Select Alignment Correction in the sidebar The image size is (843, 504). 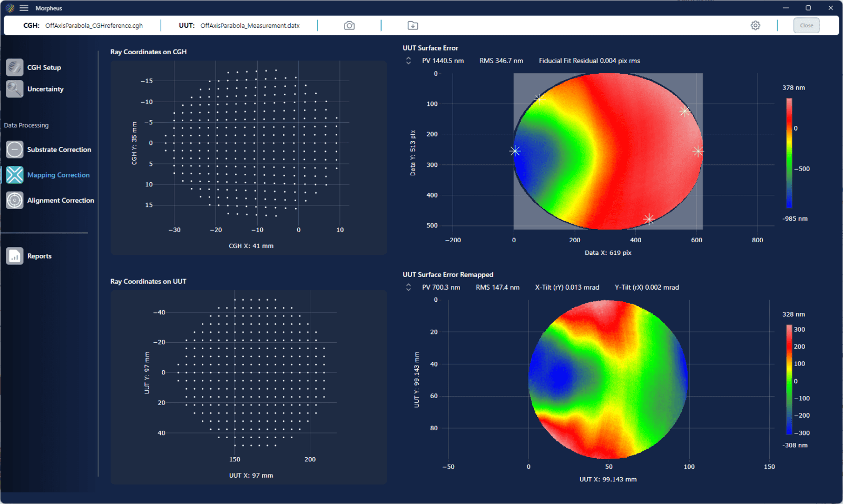pyautogui.click(x=61, y=200)
